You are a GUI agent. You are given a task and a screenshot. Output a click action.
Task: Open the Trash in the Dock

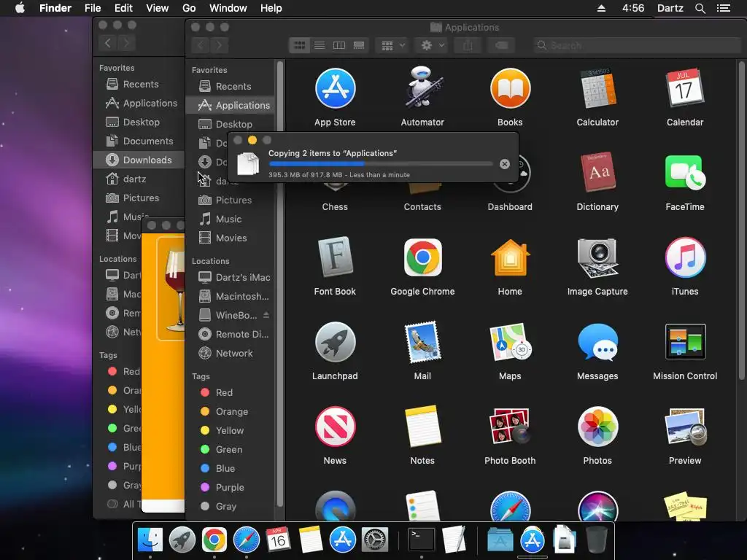click(597, 540)
